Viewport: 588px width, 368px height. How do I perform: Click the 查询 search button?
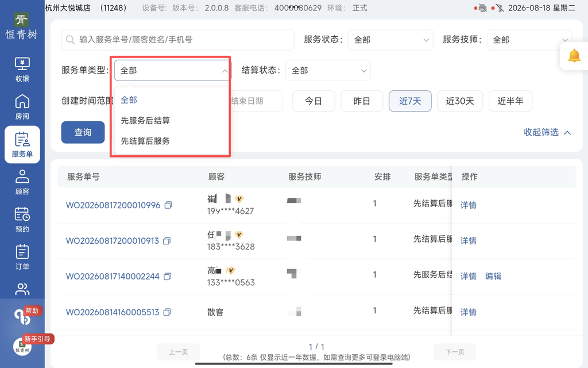[x=83, y=132]
